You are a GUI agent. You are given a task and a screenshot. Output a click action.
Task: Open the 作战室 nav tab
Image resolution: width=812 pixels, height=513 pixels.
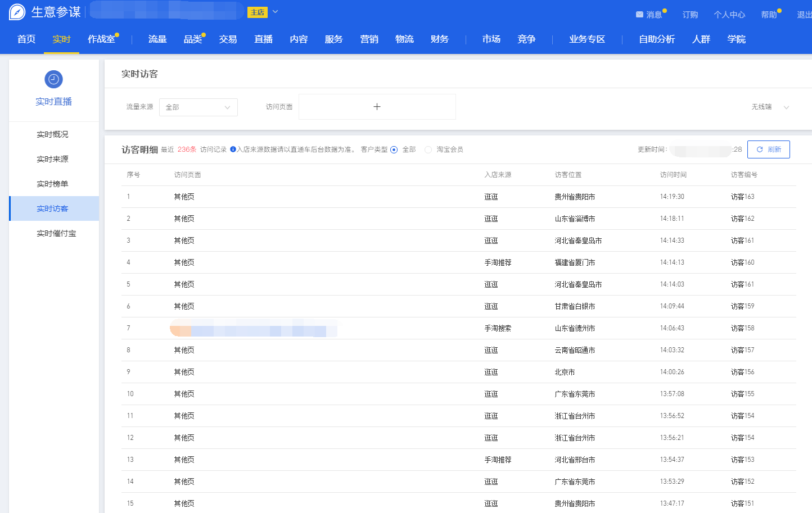pyautogui.click(x=101, y=39)
